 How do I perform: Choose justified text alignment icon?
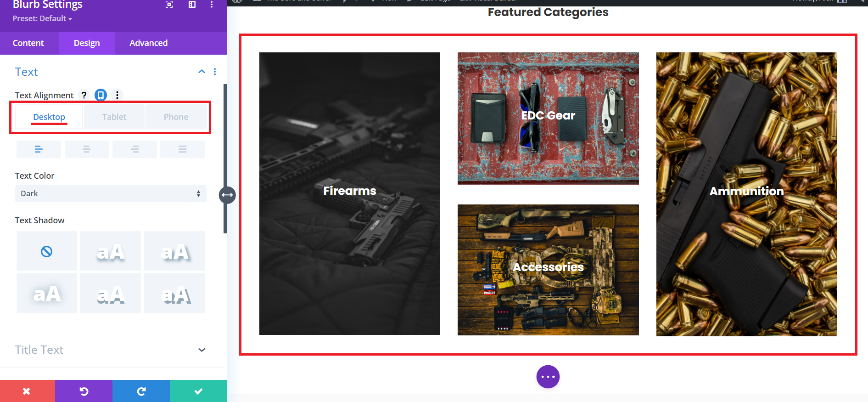click(182, 149)
